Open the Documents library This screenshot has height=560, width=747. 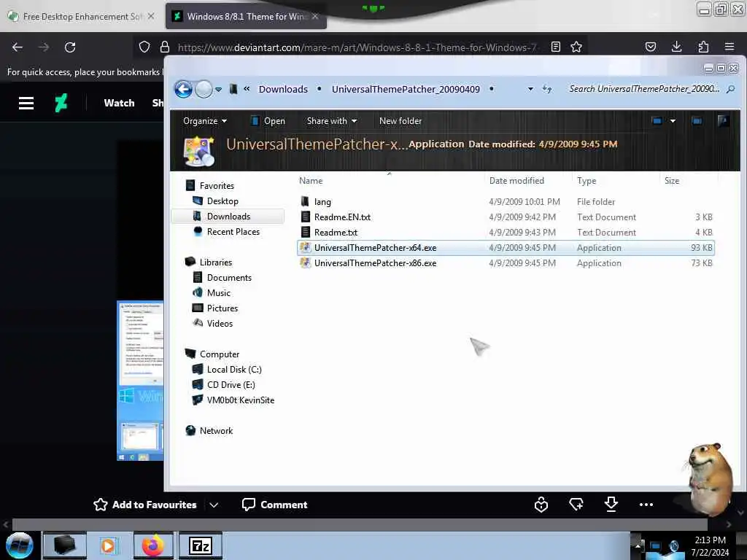pyautogui.click(x=228, y=278)
